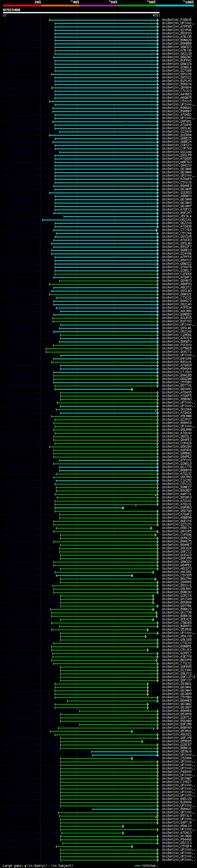197x868 pixels.
Task: Click the orange ~40% identity legend segment
Action: [60, 6]
